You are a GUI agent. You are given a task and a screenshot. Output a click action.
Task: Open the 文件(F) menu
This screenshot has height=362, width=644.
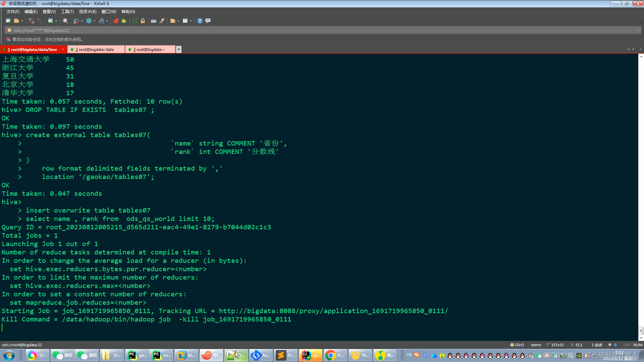click(x=13, y=12)
